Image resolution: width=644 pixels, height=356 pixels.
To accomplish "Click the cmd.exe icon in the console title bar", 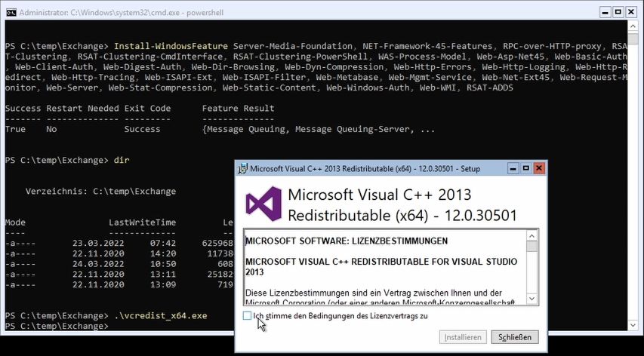I will click(x=11, y=13).
